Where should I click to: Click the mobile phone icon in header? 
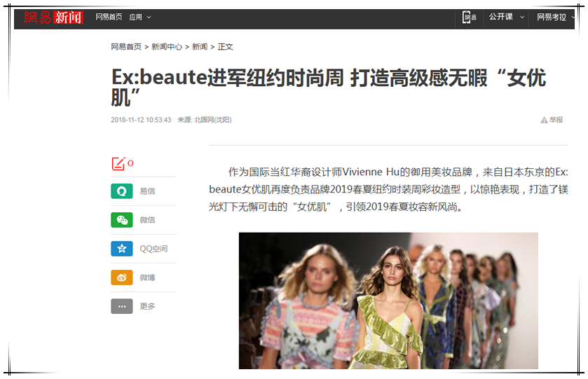coord(469,18)
